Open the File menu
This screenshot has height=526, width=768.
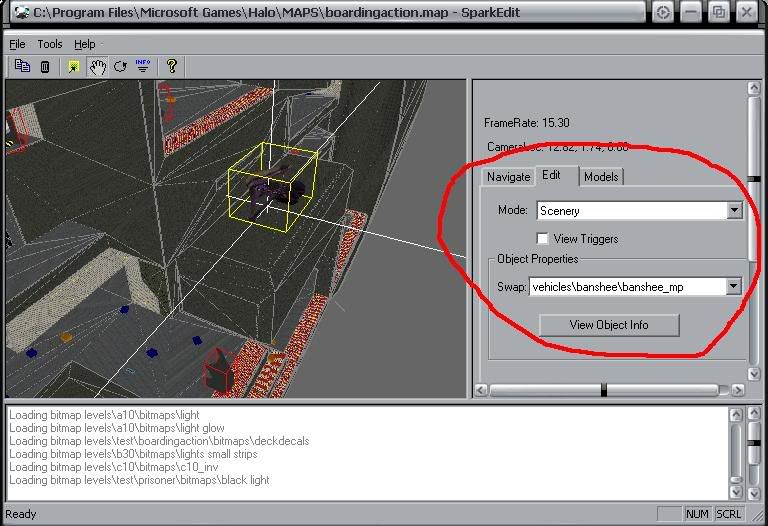coord(17,44)
